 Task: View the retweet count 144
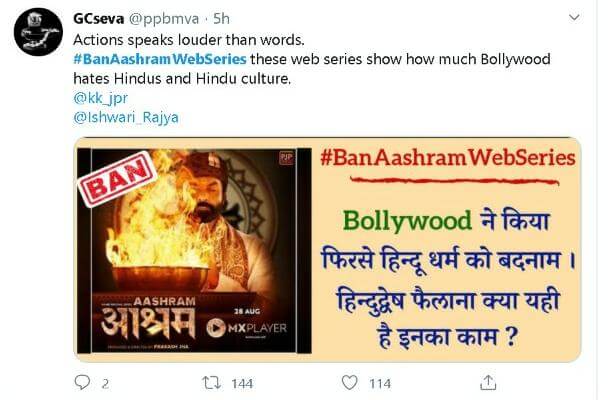pyautogui.click(x=242, y=384)
